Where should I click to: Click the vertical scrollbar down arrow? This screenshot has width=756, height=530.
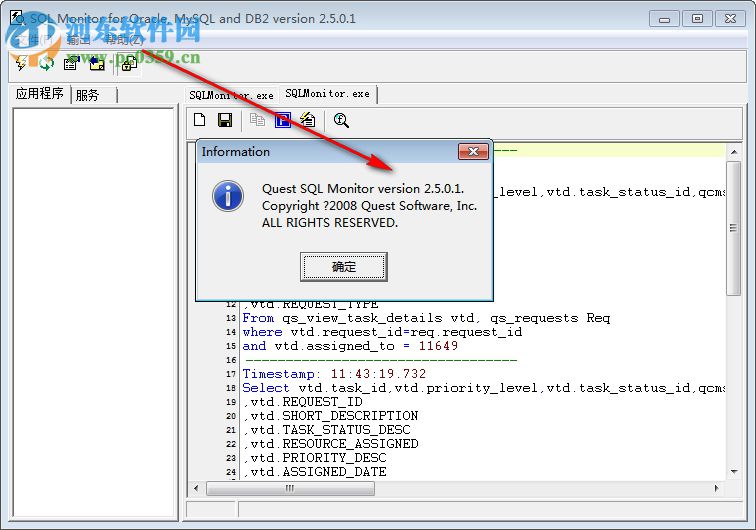click(734, 472)
